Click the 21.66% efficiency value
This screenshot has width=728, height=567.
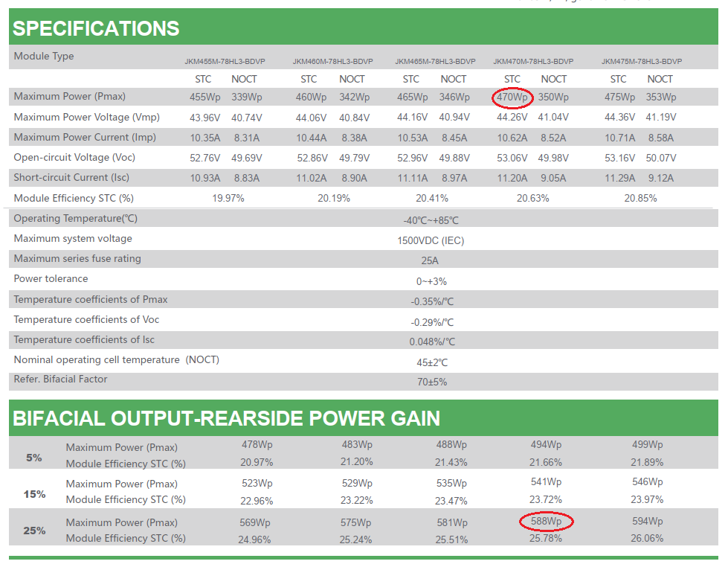tap(546, 462)
